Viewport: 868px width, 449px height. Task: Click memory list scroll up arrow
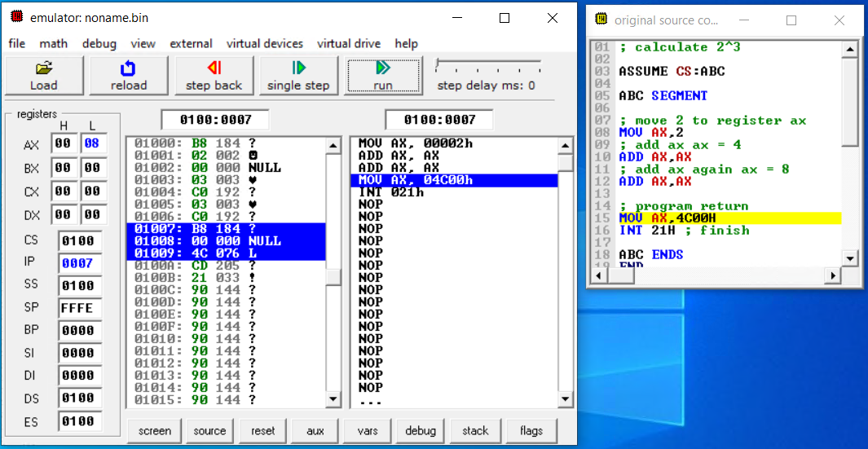(x=333, y=146)
